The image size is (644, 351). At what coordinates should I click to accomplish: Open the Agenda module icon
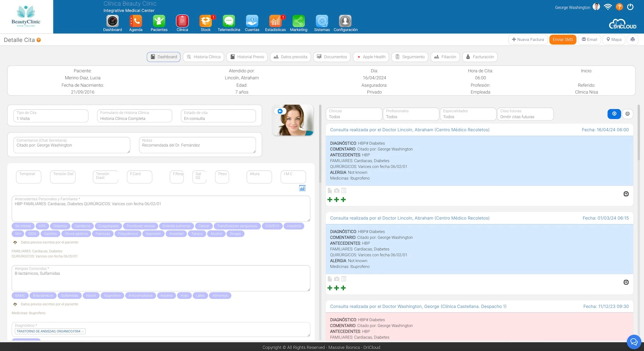136,21
